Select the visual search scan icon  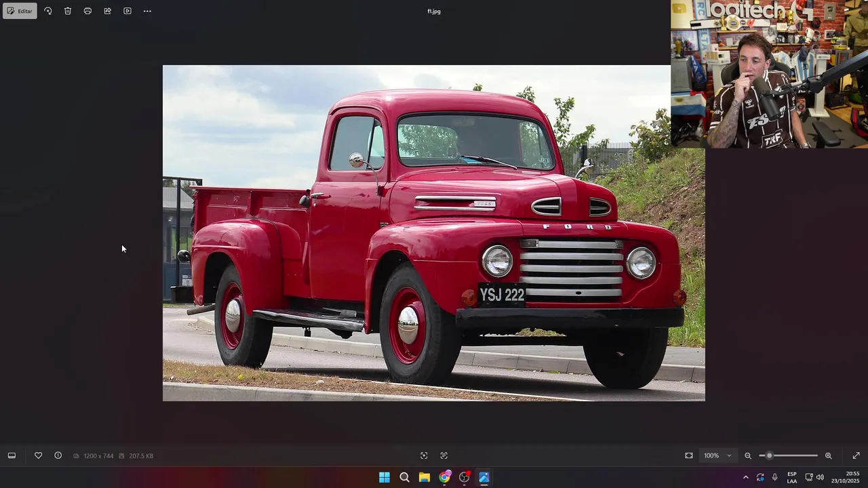tap(424, 455)
